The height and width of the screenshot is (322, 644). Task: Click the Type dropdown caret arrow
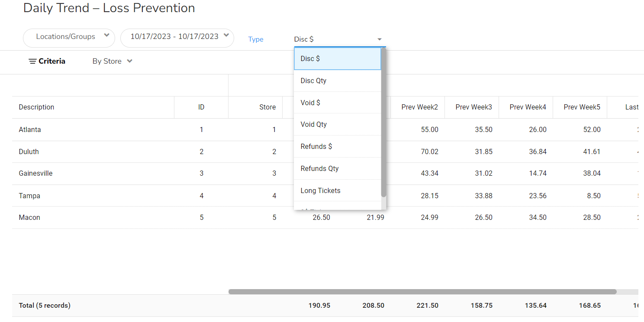380,39
